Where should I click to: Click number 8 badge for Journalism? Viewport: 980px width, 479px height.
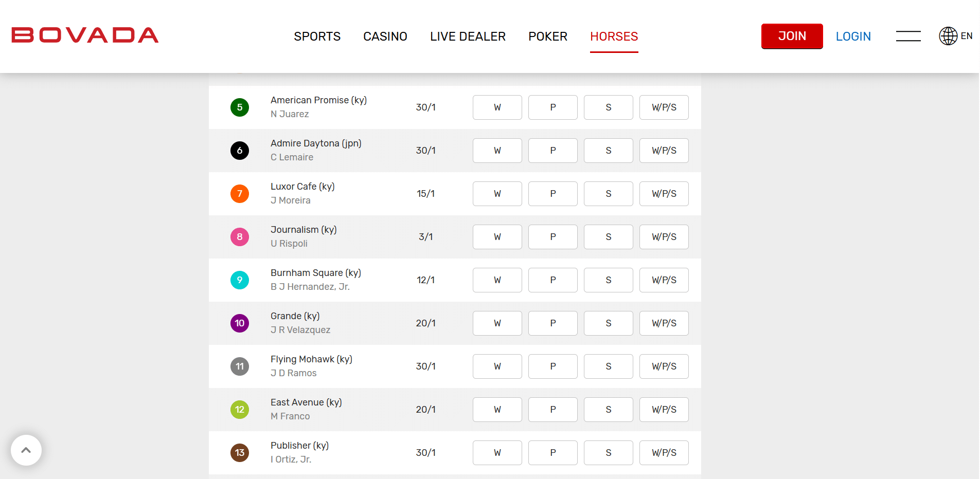pyautogui.click(x=240, y=237)
